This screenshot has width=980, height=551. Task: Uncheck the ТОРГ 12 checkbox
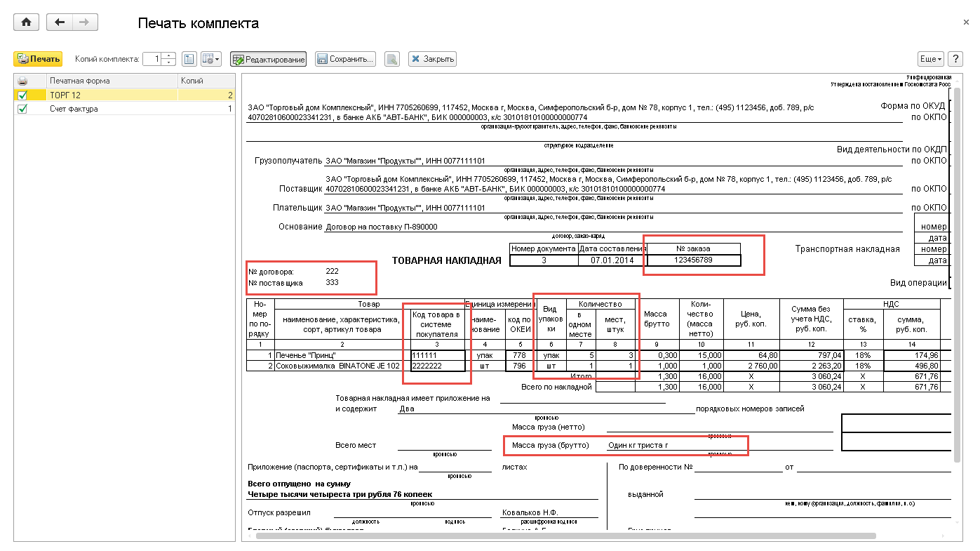pyautogui.click(x=22, y=95)
